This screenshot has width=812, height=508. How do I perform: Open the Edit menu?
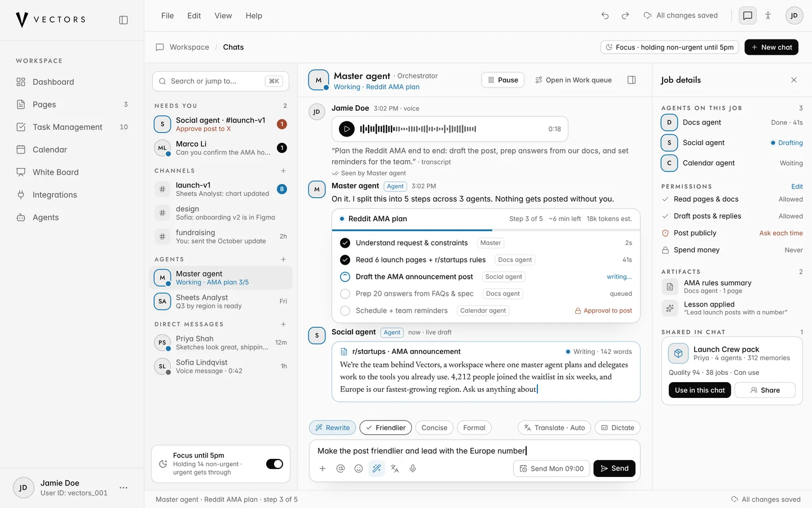194,16
